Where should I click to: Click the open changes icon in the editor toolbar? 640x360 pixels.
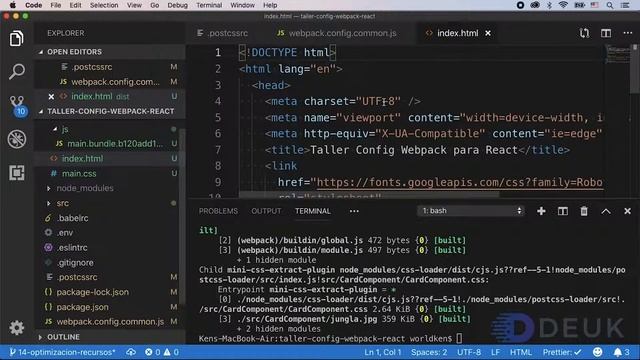pos(584,33)
